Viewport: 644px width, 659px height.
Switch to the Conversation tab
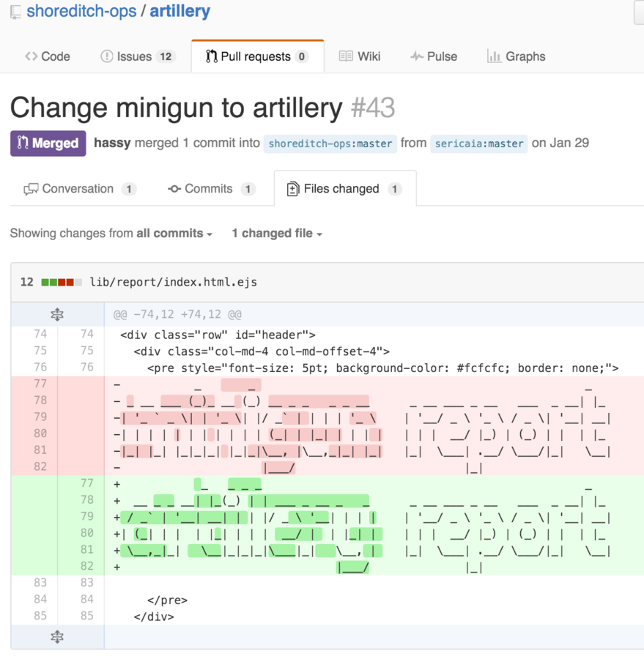coord(80,189)
